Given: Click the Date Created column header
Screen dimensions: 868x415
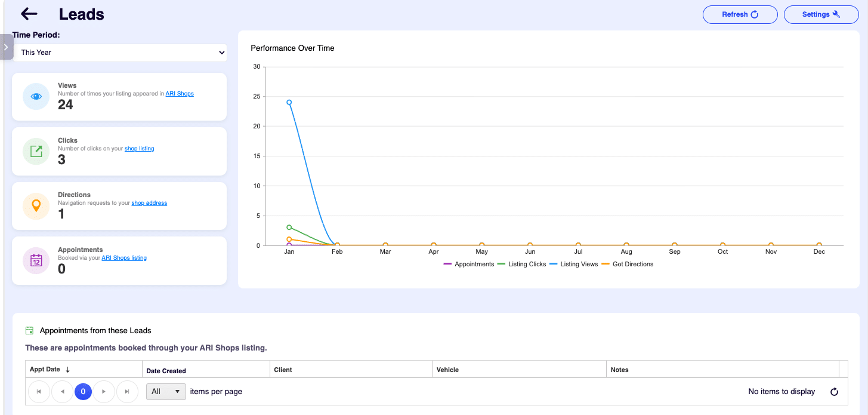Looking at the screenshot, I should (x=166, y=371).
